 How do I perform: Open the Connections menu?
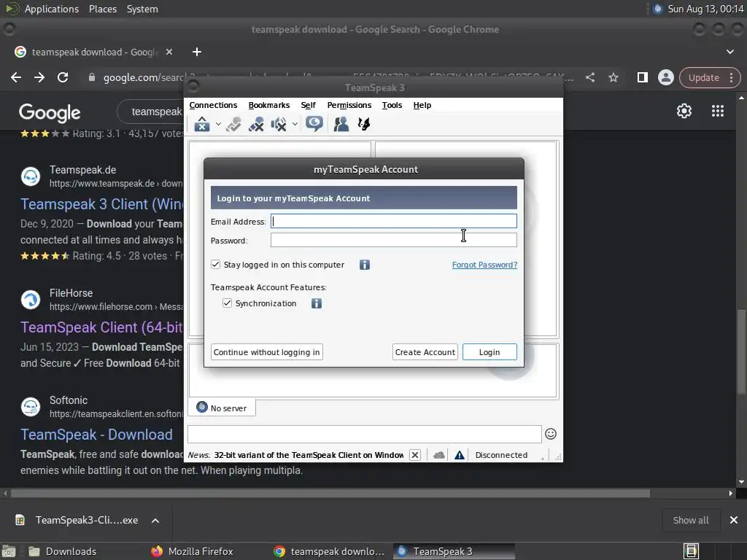coord(213,105)
